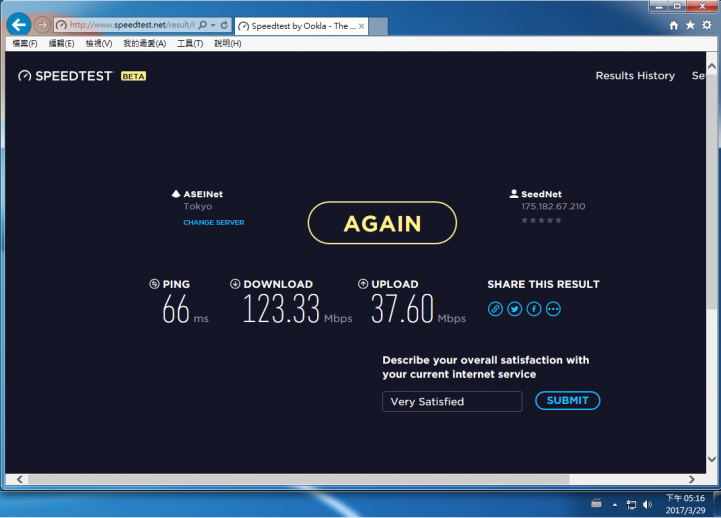Click horizontal scrollbar left arrow

pyautogui.click(x=20, y=479)
